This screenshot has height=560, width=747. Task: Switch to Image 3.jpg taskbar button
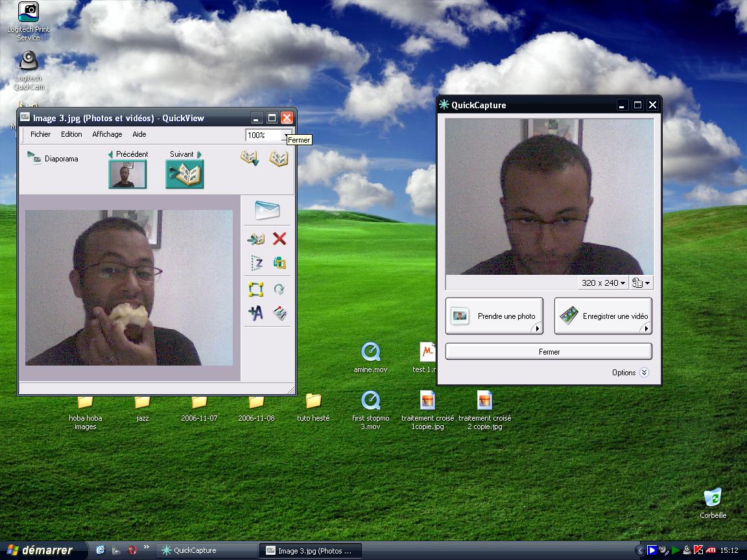[x=311, y=550]
